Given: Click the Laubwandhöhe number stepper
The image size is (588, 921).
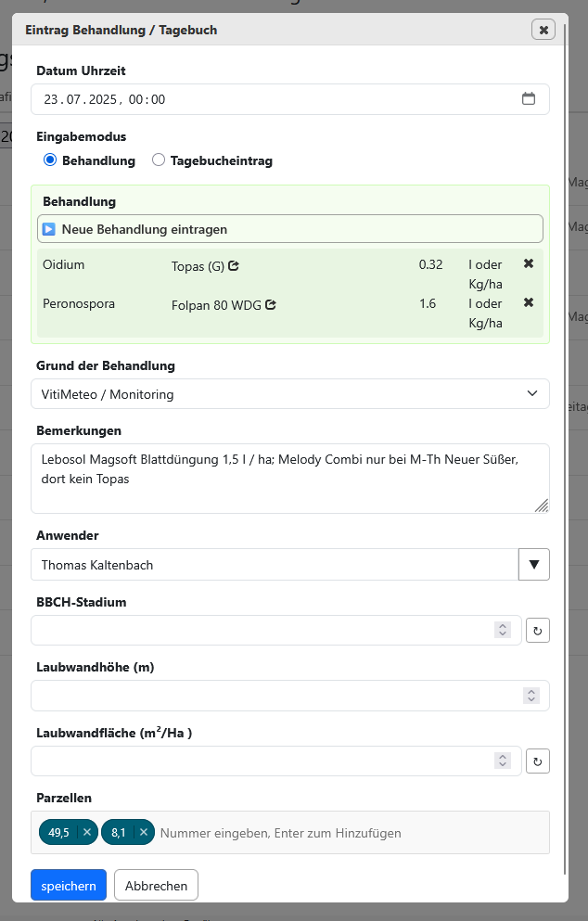Looking at the screenshot, I should coord(531,696).
